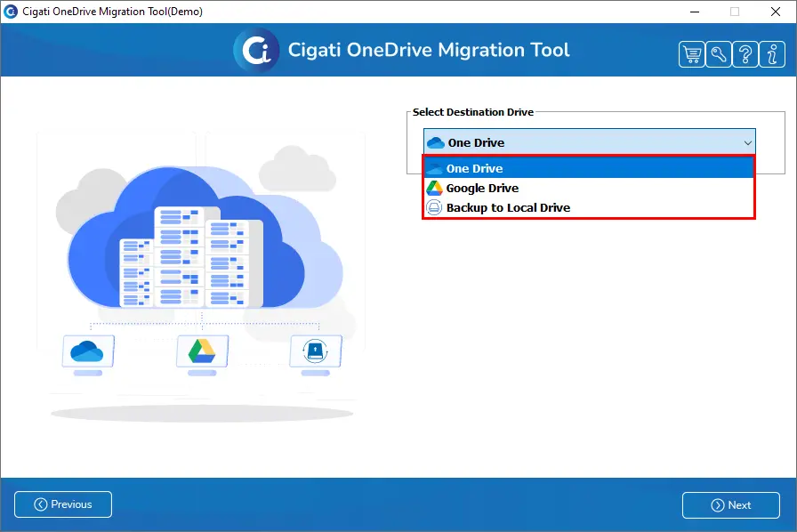Click the Google Drive illustration icon
The width and height of the screenshot is (797, 532).
tap(202, 351)
